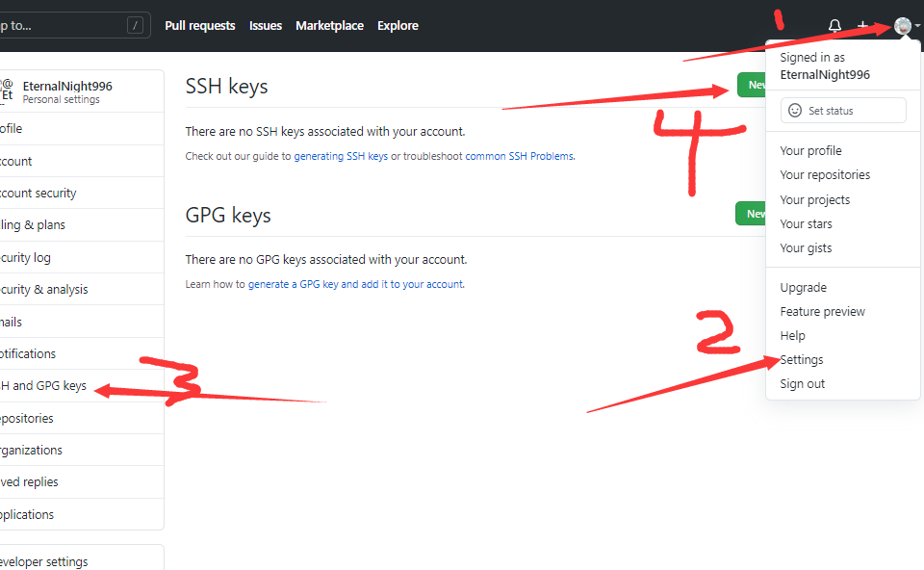Open Account in settings sidebar

82,161
